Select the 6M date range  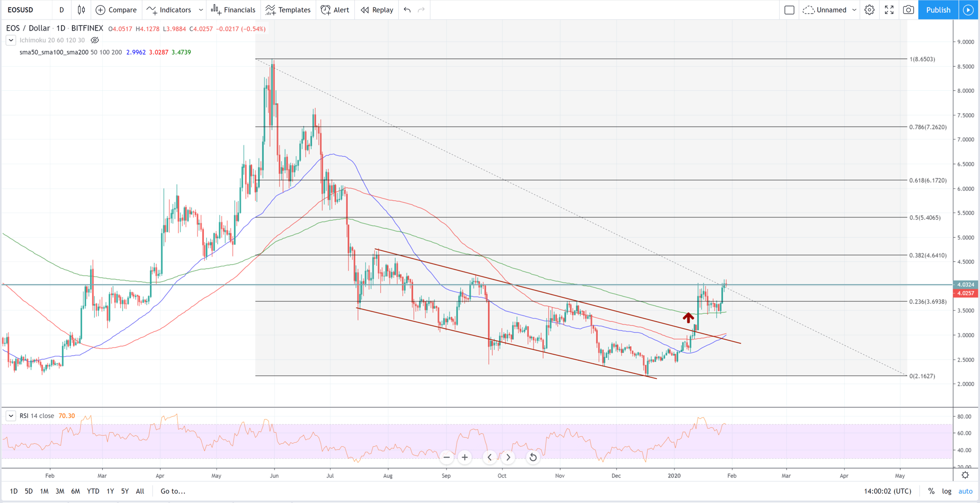pos(75,491)
